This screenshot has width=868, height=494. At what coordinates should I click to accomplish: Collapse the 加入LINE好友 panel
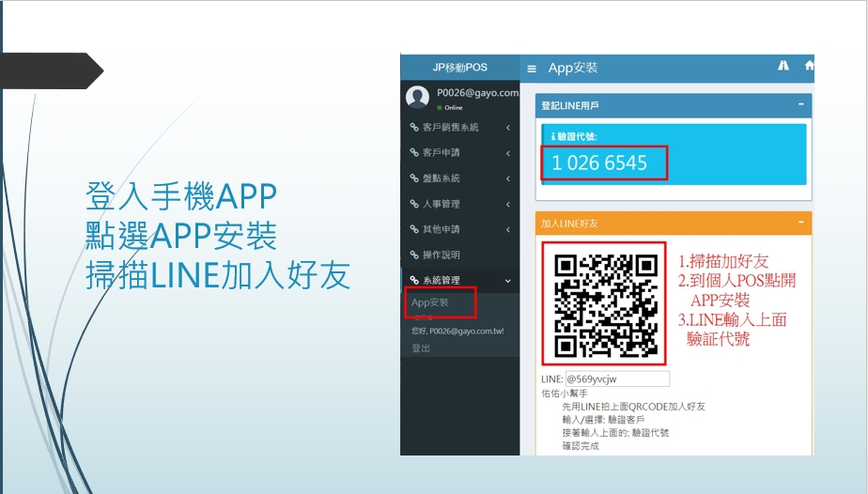pos(800,224)
